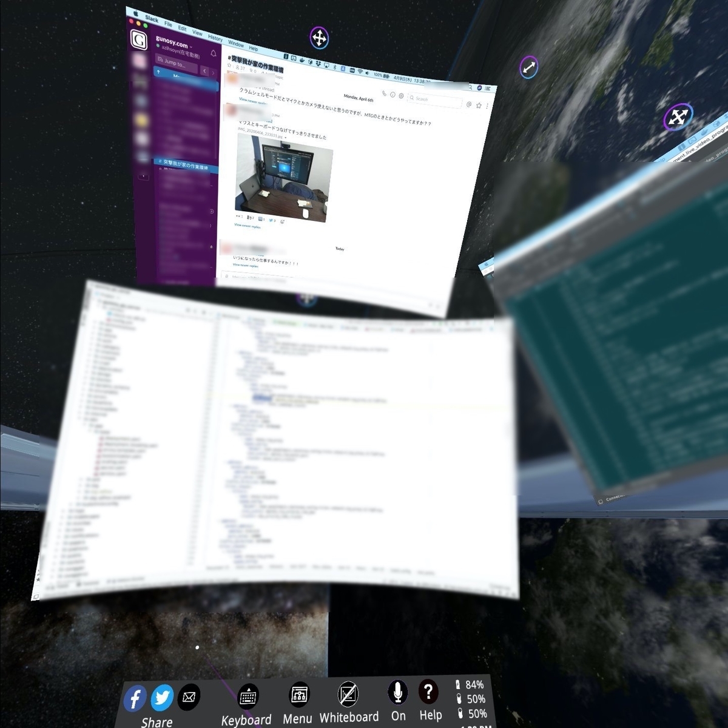Open the Edit menu in Slack

[182, 29]
